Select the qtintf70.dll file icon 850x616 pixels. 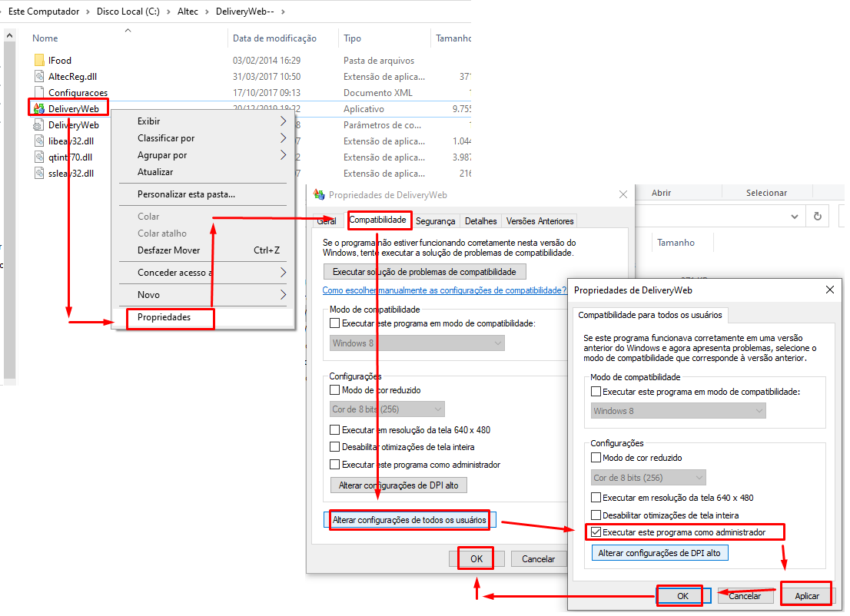click(x=39, y=157)
